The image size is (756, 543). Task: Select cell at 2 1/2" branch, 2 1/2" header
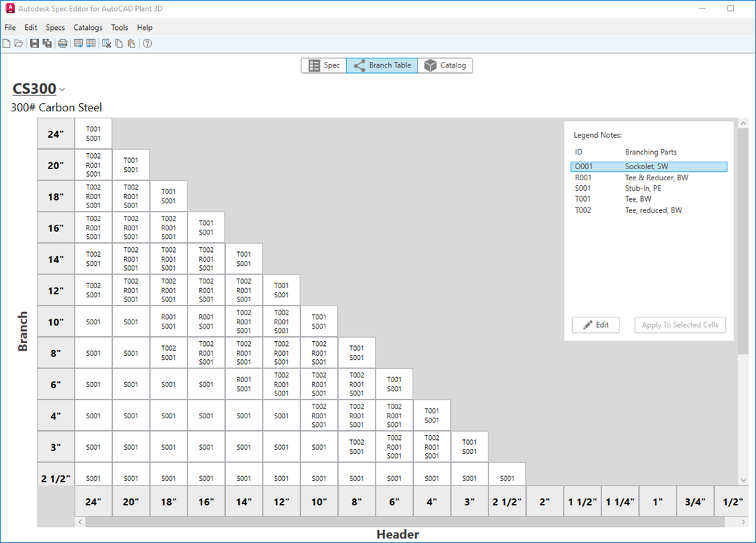point(507,475)
